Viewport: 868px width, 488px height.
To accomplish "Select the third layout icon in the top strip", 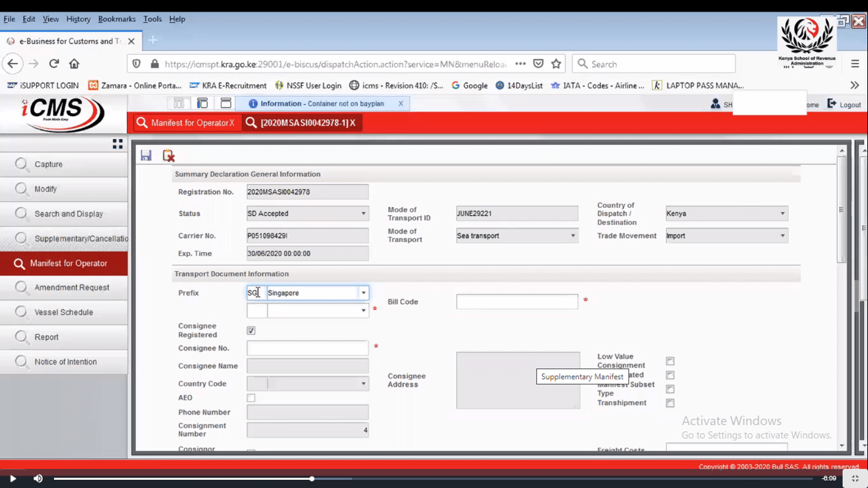I will [226, 104].
